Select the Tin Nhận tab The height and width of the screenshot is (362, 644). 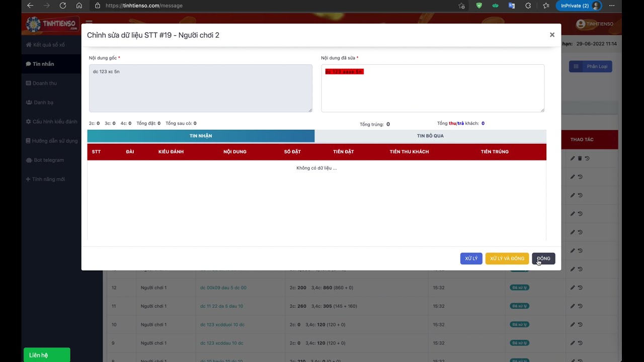click(201, 136)
